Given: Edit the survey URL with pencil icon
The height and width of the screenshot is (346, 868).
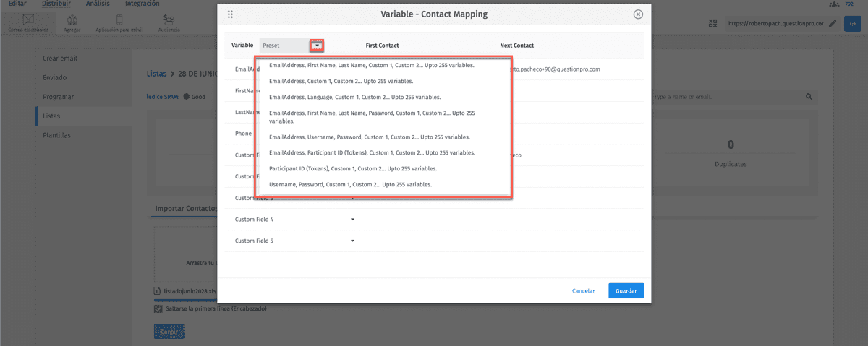Looking at the screenshot, I should pyautogui.click(x=833, y=24).
